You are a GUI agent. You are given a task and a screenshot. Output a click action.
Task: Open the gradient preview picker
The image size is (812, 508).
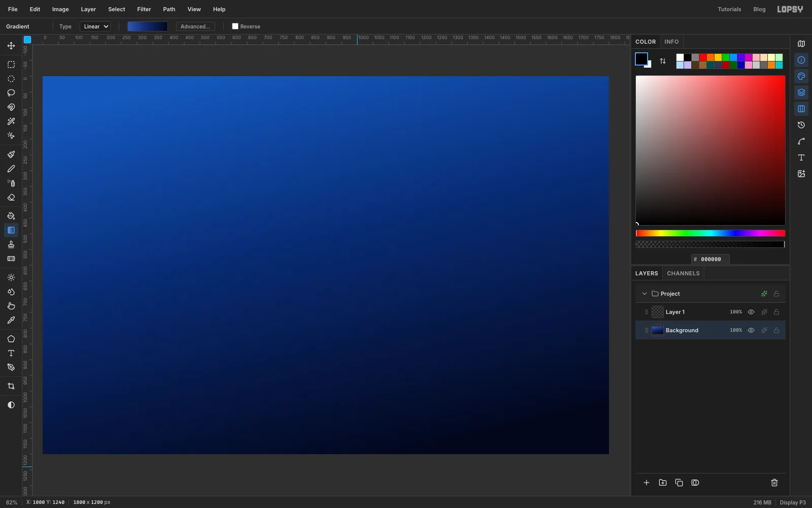(x=148, y=26)
